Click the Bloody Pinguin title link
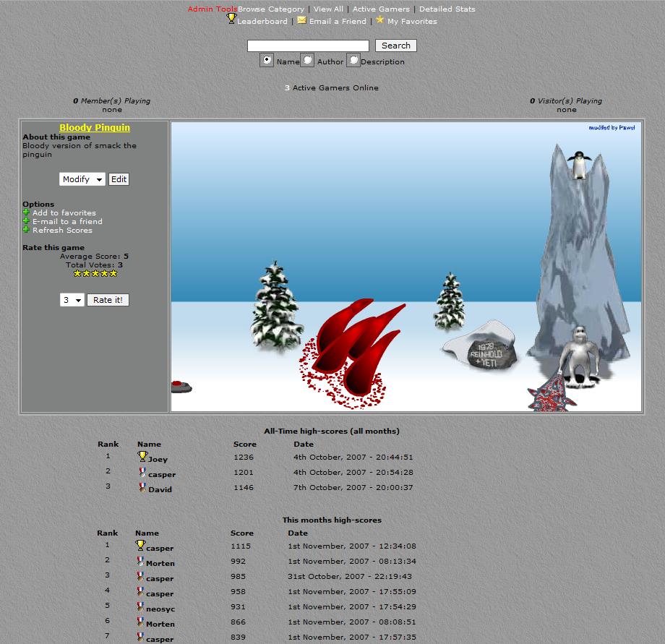The width and height of the screenshot is (665, 644). pyautogui.click(x=95, y=127)
